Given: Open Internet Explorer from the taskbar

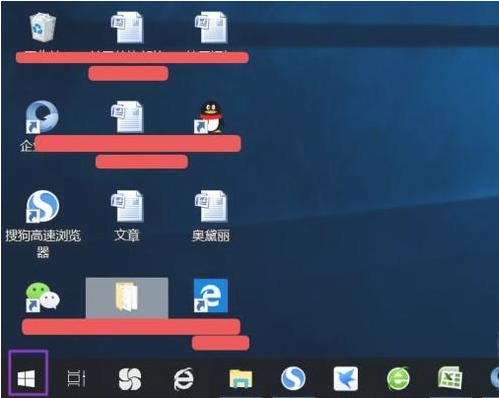Looking at the screenshot, I should (183, 379).
